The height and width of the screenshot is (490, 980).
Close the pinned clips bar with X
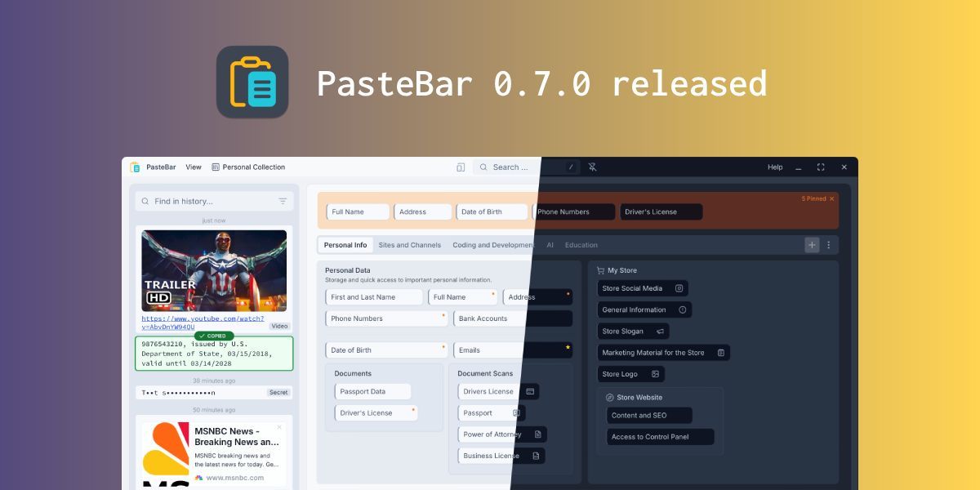click(x=832, y=198)
